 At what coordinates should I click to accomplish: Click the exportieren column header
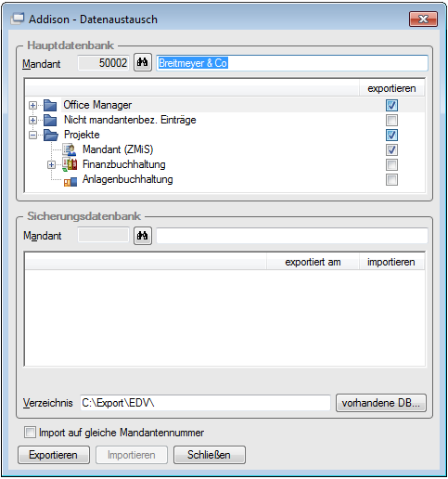point(391,88)
